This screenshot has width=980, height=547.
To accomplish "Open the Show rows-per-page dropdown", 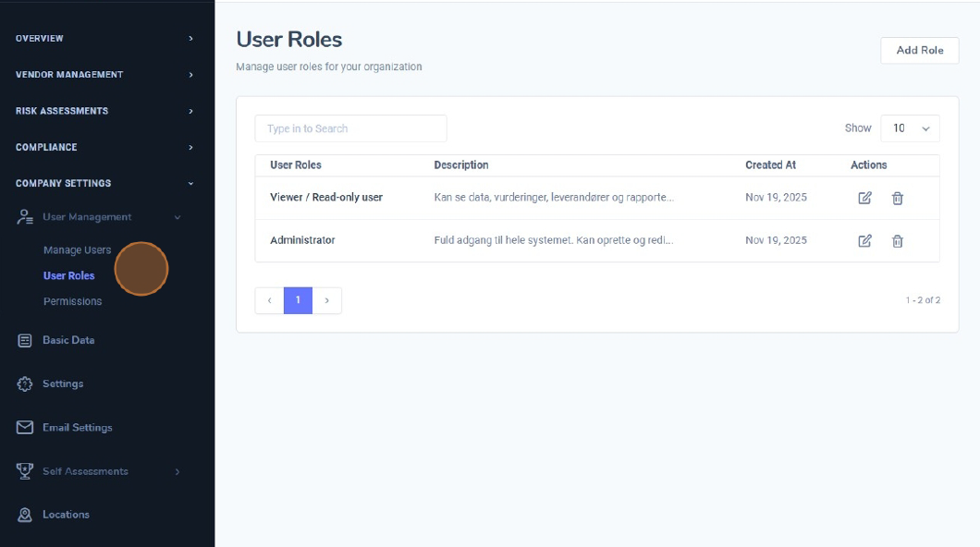I will click(910, 128).
